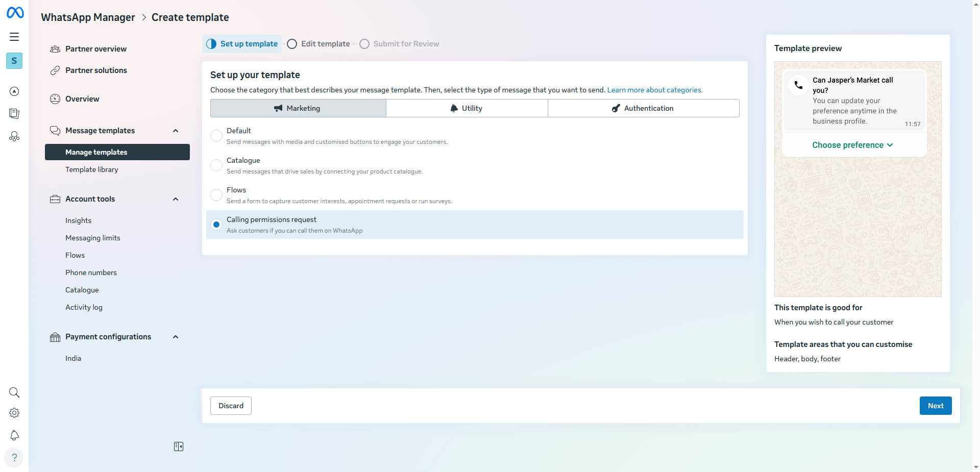Switch to the Utility category tab
The width and height of the screenshot is (980, 472).
[467, 108]
